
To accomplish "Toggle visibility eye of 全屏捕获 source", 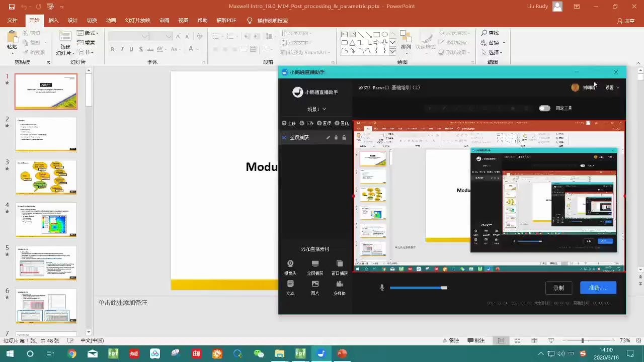I will 284,137.
